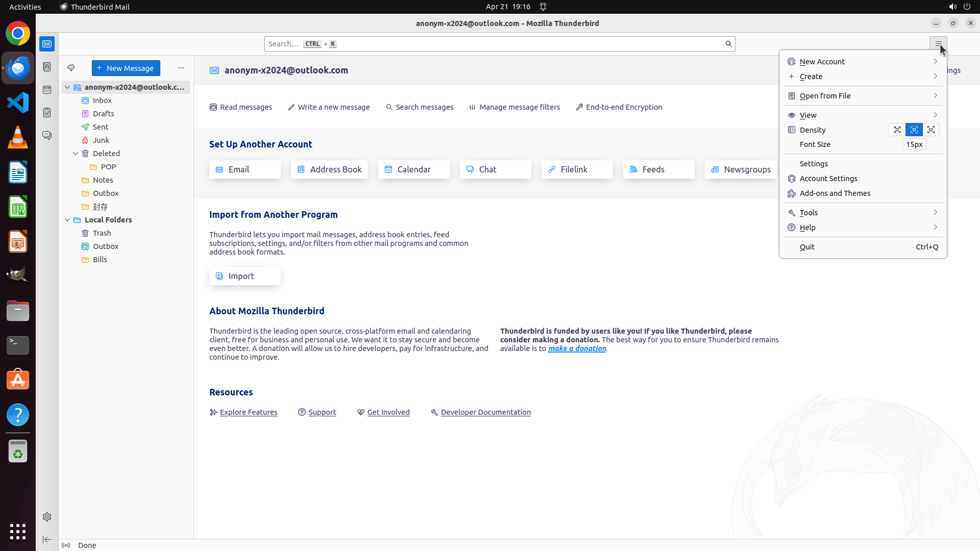Select compact density option
The height and width of the screenshot is (551, 980).
[897, 130]
